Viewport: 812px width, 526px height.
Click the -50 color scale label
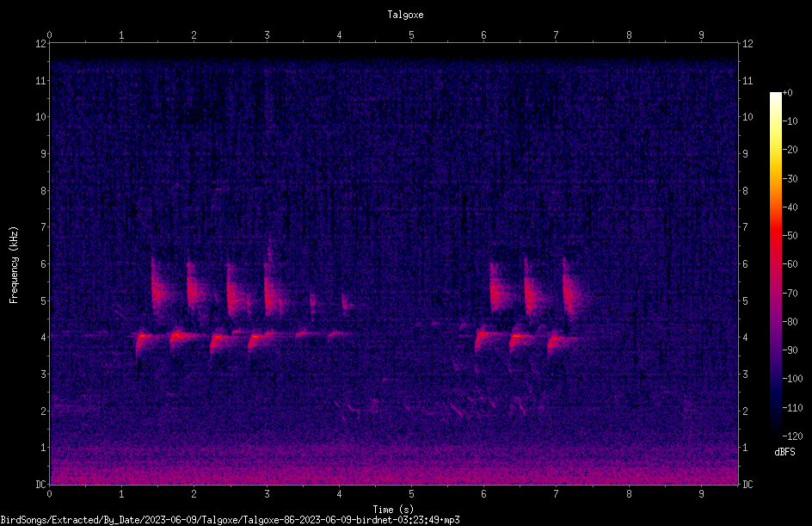(790, 236)
